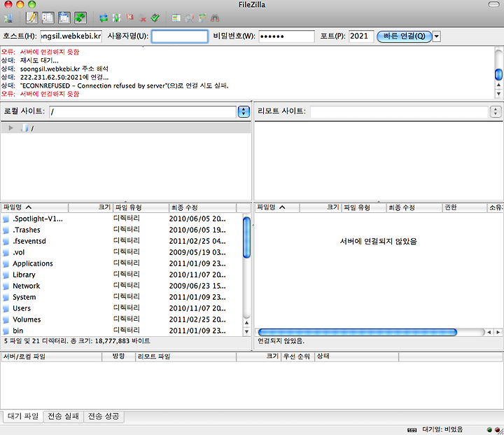Sort local list by 최종 수정 column
The image size is (504, 435).
(202, 207)
